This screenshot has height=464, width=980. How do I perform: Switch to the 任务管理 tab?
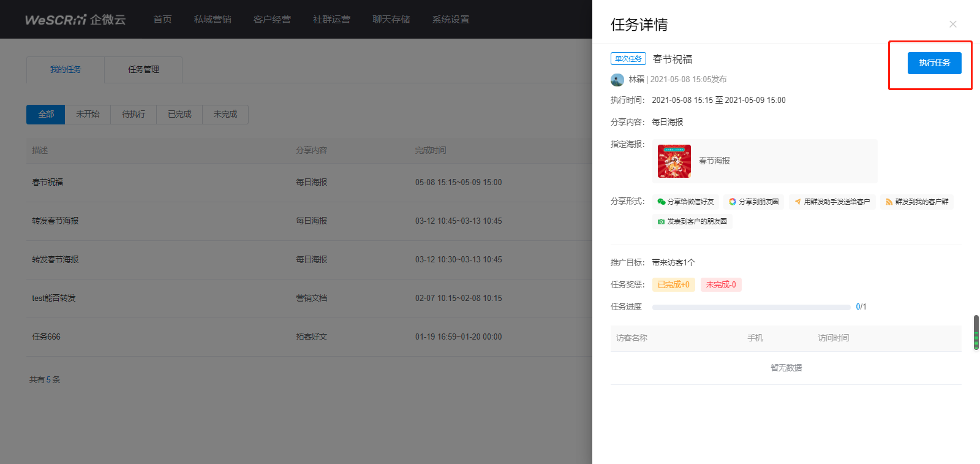click(143, 70)
